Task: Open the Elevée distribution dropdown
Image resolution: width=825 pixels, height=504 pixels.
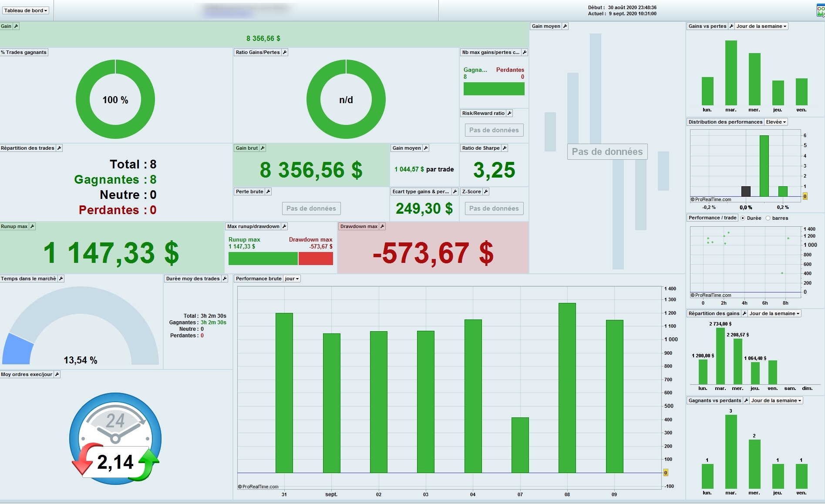Action: point(776,122)
